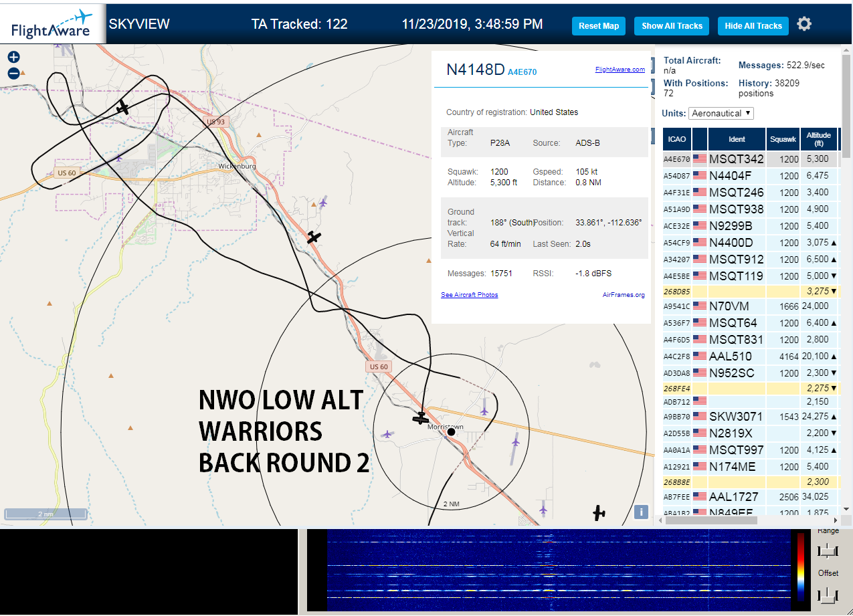The width and height of the screenshot is (853, 616).
Task: Click the SKYVIEW title in header
Action: coord(139,24)
